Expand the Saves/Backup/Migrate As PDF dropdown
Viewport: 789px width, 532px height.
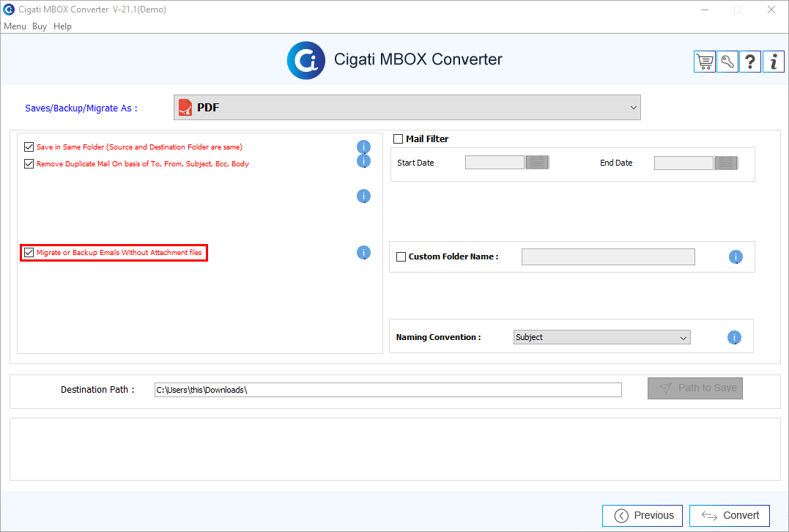407,108
